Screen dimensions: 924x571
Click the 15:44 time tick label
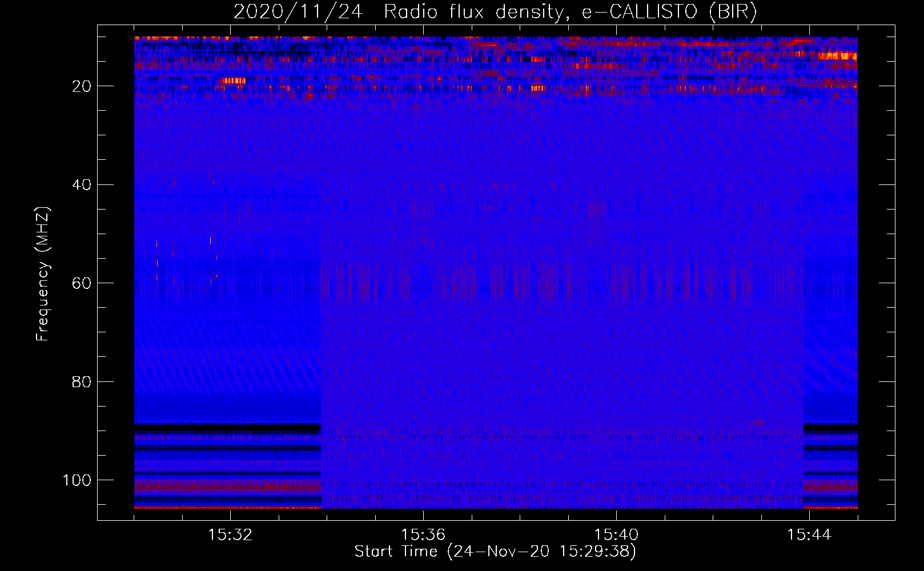point(809,535)
